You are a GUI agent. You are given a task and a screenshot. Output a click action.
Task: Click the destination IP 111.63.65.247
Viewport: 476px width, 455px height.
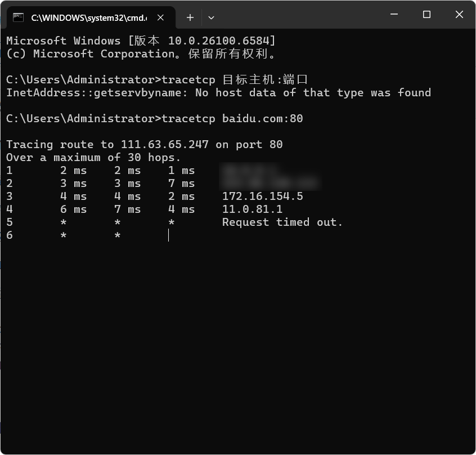click(x=164, y=144)
